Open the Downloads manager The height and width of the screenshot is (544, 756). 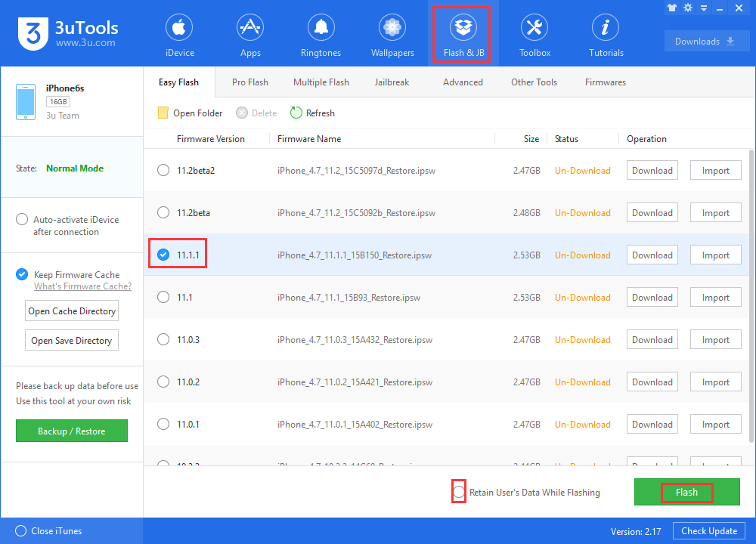(x=707, y=41)
